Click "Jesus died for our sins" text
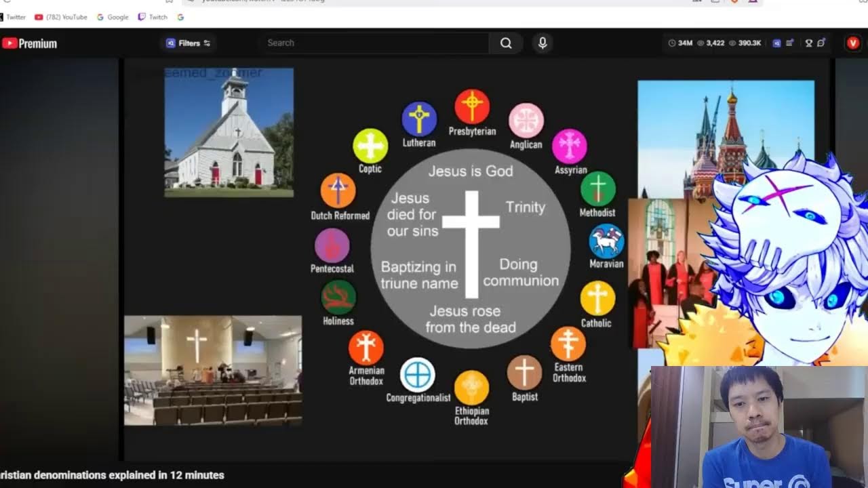The height and width of the screenshot is (488, 868). (x=412, y=215)
